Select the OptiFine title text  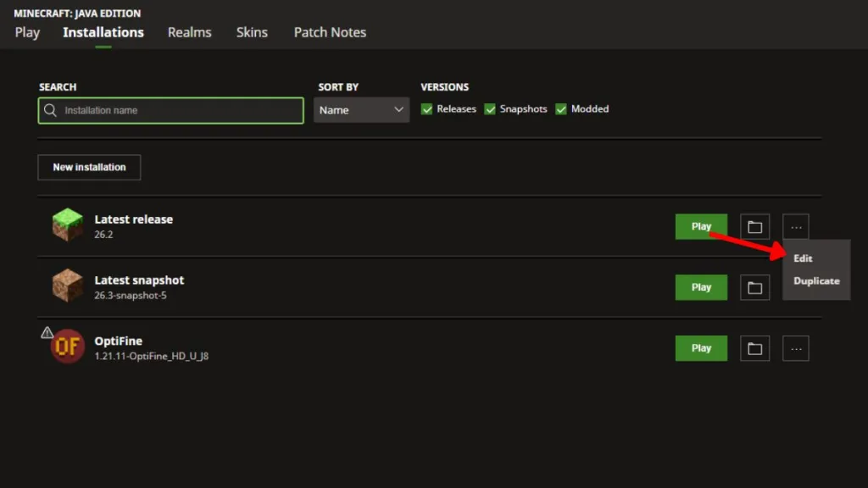(x=118, y=341)
